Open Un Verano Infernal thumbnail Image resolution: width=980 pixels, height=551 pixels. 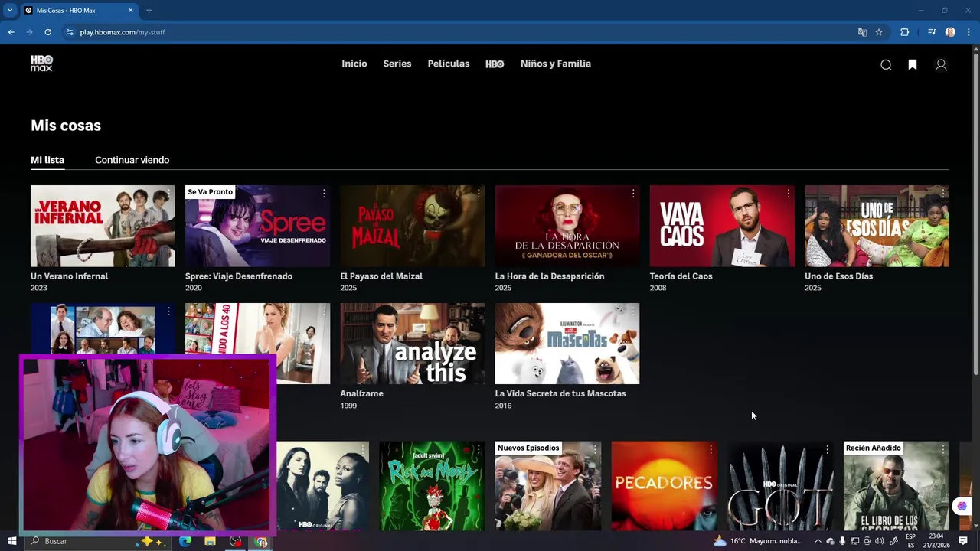pyautogui.click(x=103, y=226)
